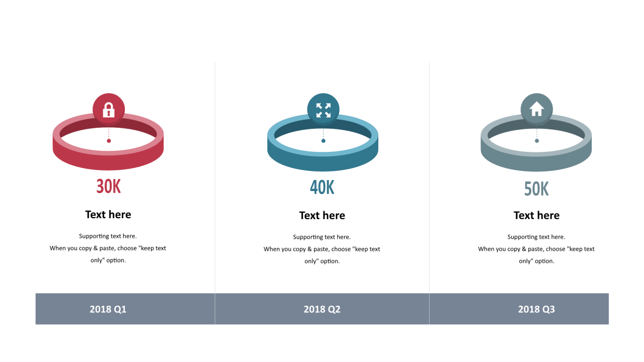Screen dimensions: 644x362
Task: Click the red dot beneath the lock icon
Action: 109,141
